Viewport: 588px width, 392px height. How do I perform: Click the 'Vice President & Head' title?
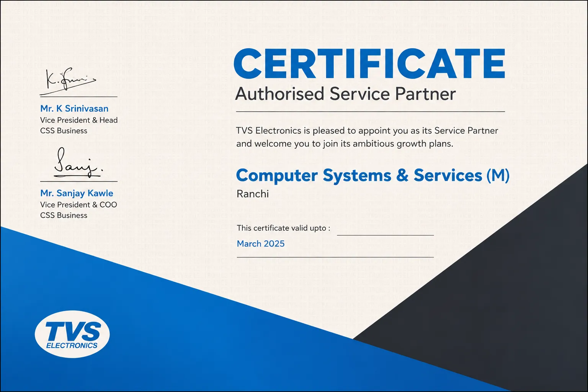pyautogui.click(x=79, y=120)
